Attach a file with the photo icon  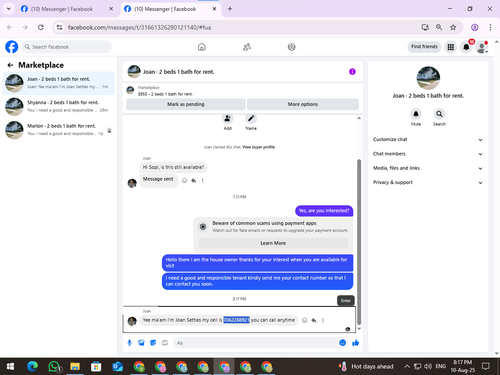tap(141, 343)
